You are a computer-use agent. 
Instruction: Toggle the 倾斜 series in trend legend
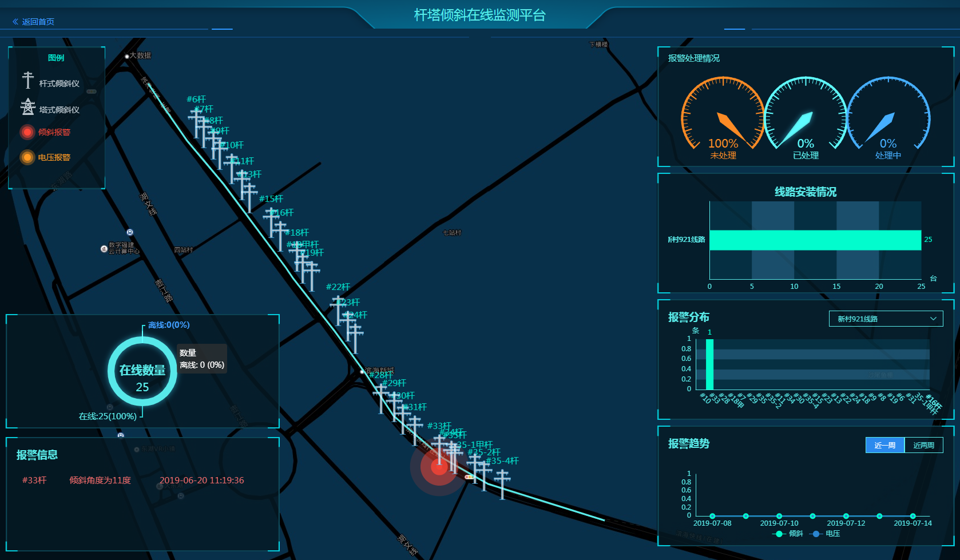pos(788,534)
